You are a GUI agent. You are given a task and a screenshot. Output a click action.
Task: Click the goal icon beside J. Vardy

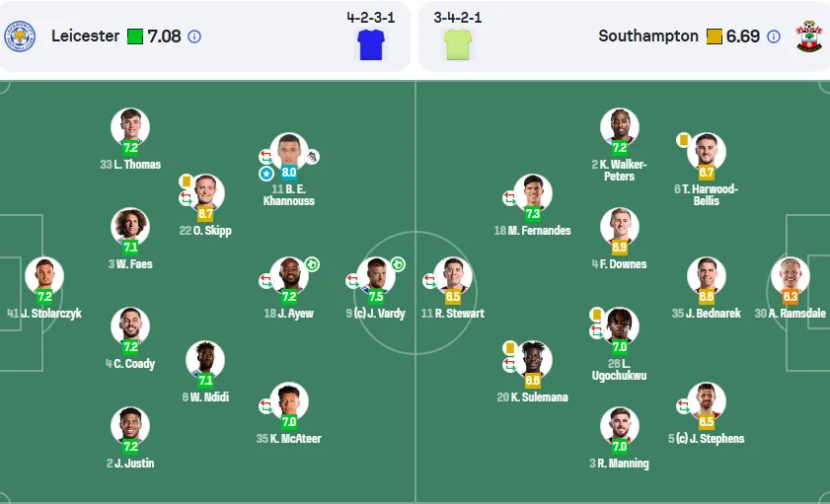pyautogui.click(x=398, y=264)
